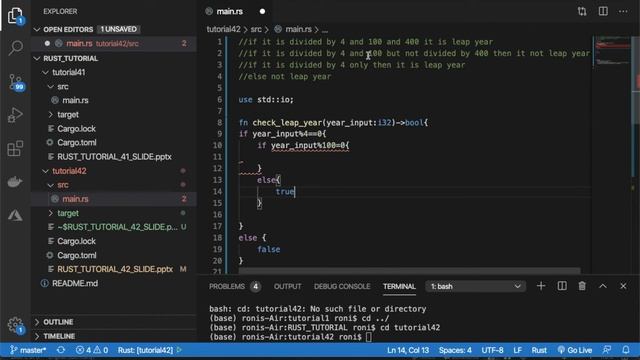Click the code minimap overview
This screenshot has width=640, height=360.
[612, 51]
